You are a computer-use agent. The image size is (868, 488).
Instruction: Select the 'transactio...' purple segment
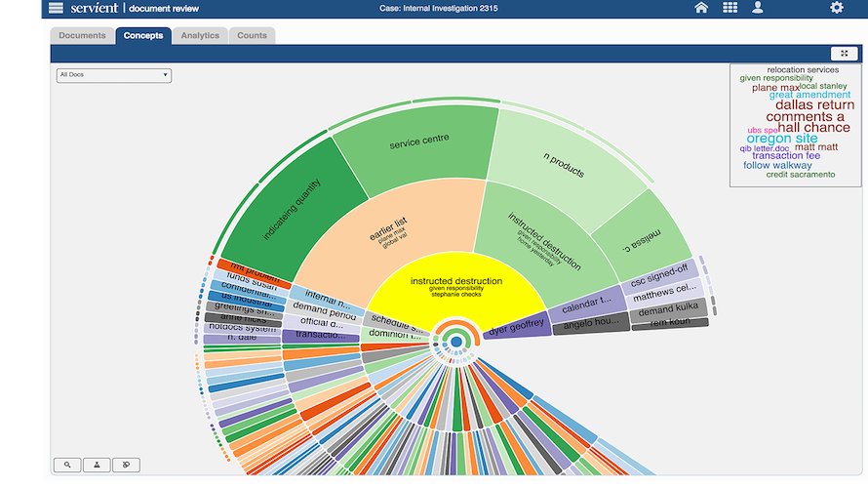click(x=321, y=335)
